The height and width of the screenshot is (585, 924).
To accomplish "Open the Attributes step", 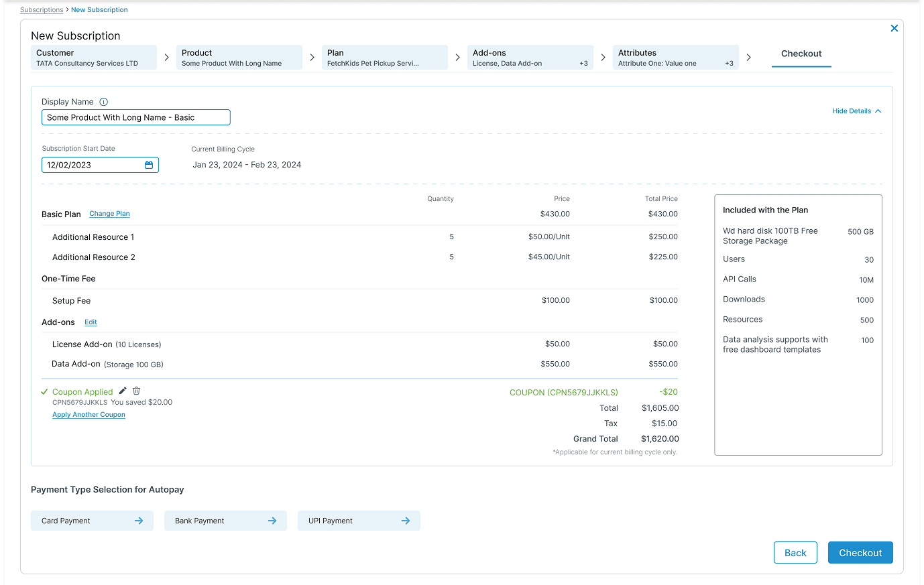I will (x=676, y=58).
